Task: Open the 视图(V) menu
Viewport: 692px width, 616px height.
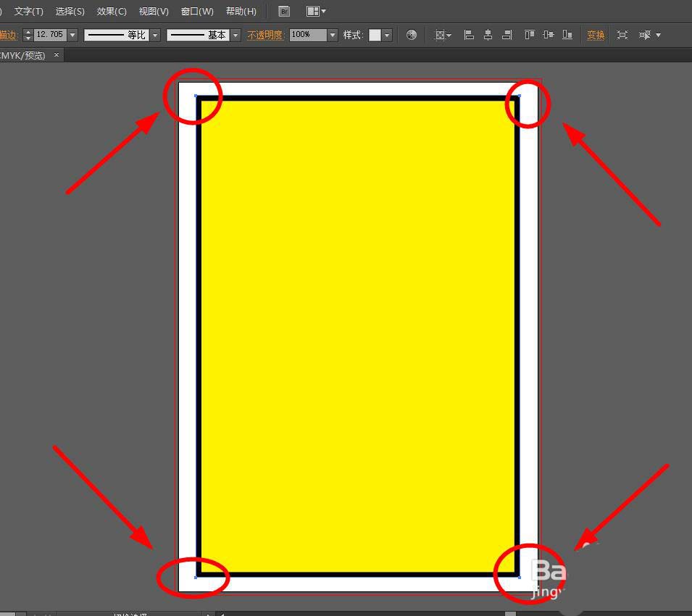Action: [154, 12]
